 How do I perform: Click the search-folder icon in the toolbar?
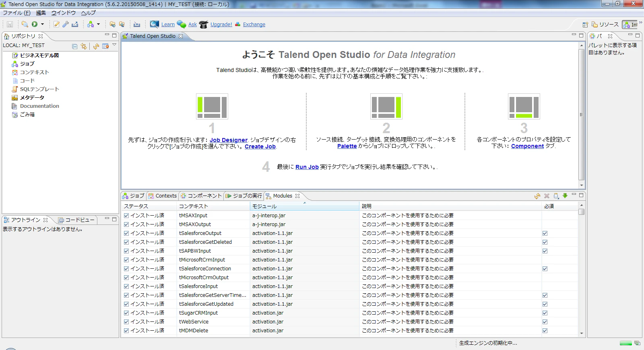pos(25,24)
